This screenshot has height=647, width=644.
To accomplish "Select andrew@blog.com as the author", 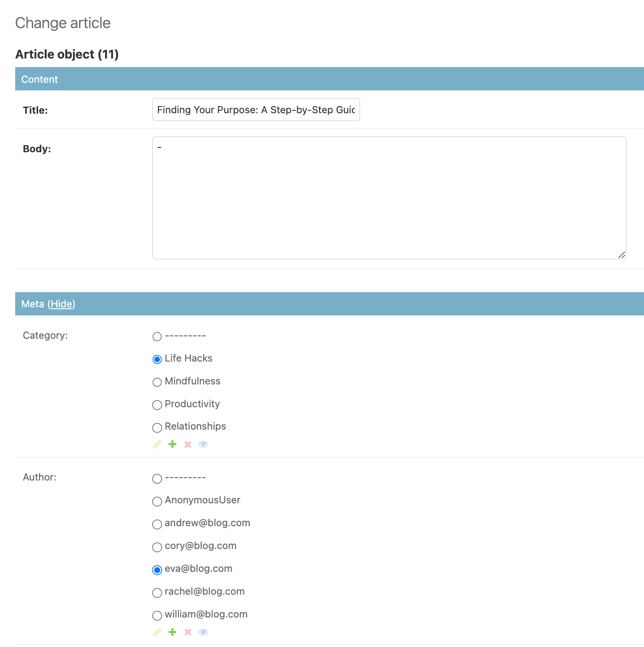I will (157, 524).
